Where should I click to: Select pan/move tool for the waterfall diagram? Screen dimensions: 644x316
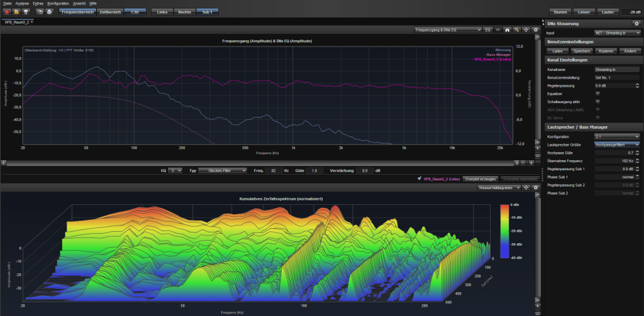tap(526, 187)
